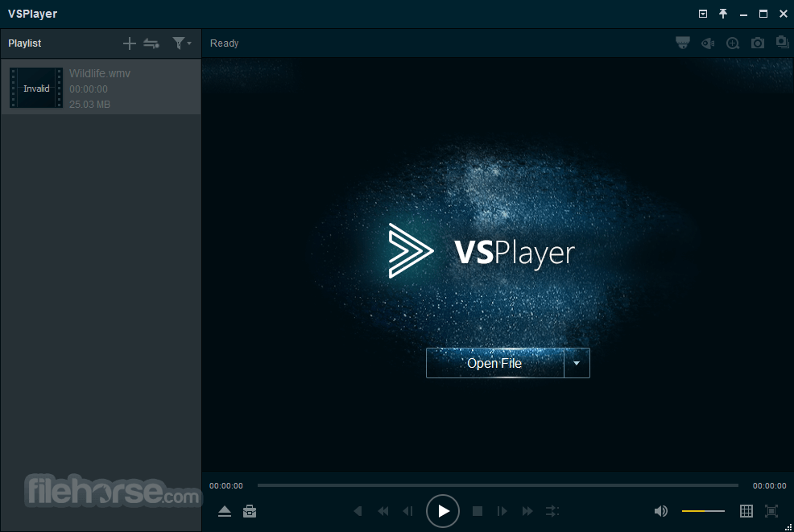Click the fish-eye expansion icon
Screen dimensions: 794x532
click(x=708, y=43)
